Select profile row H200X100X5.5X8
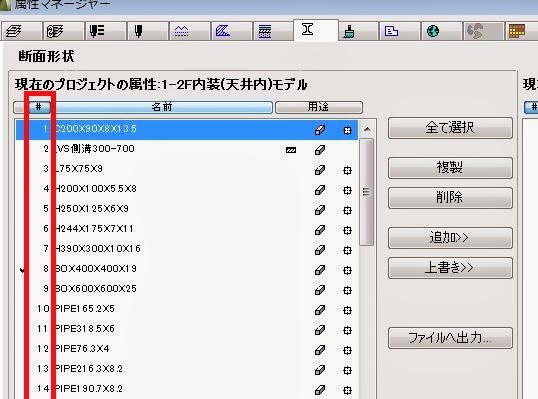Viewport: 538px width, 399px height. click(x=187, y=189)
